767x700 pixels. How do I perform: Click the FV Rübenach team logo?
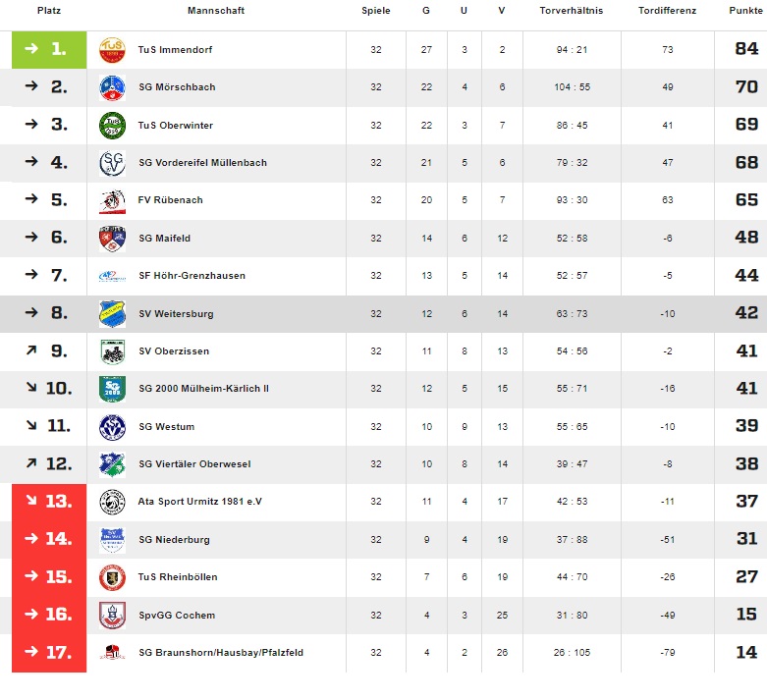point(112,200)
